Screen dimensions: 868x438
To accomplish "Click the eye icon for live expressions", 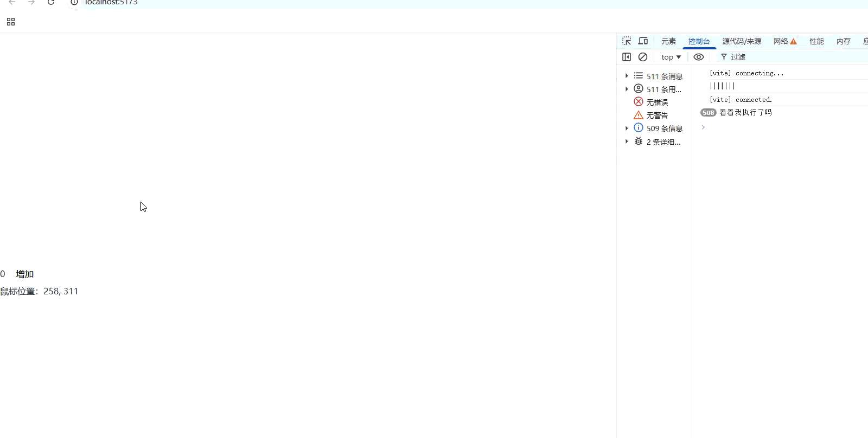I will tap(699, 57).
